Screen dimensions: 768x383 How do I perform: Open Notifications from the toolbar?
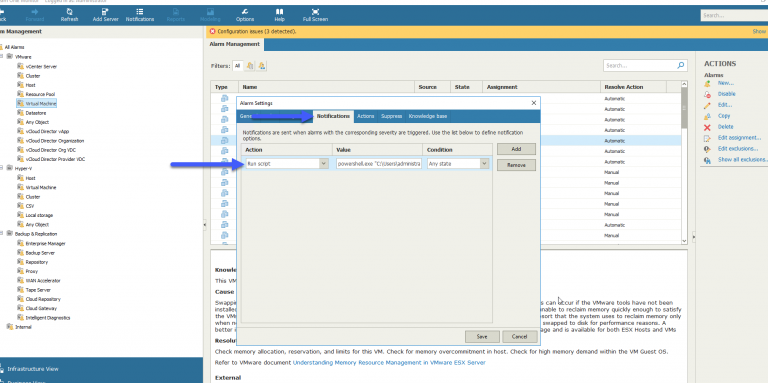140,11
